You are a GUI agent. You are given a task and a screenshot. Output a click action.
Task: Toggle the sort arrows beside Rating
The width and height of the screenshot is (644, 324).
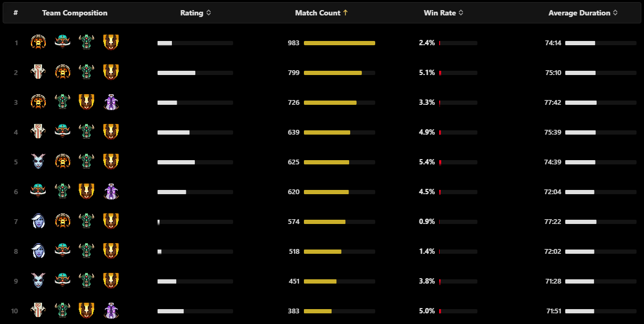pos(209,13)
